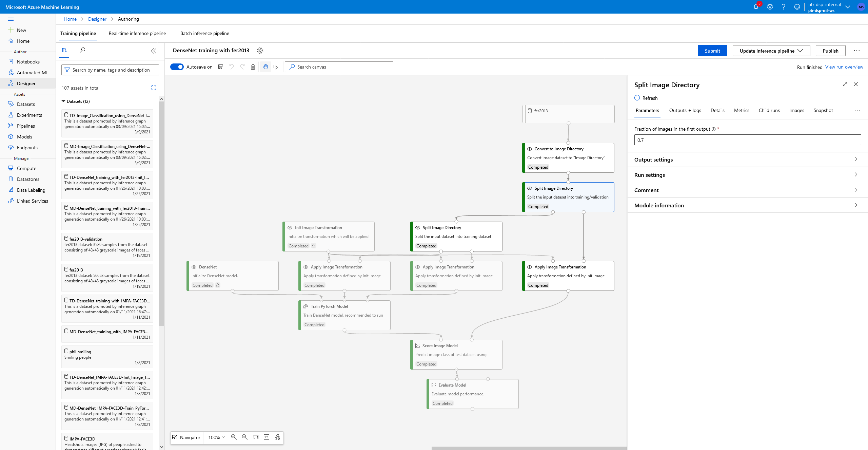The width and height of the screenshot is (868, 450).
Task: Click the delete trash can icon
Action: pyautogui.click(x=253, y=67)
